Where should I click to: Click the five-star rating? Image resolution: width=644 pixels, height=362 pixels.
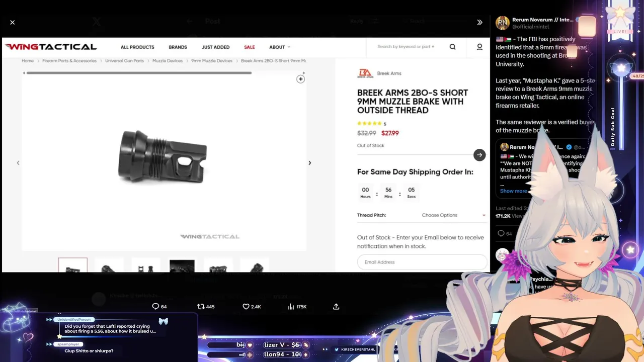(370, 124)
